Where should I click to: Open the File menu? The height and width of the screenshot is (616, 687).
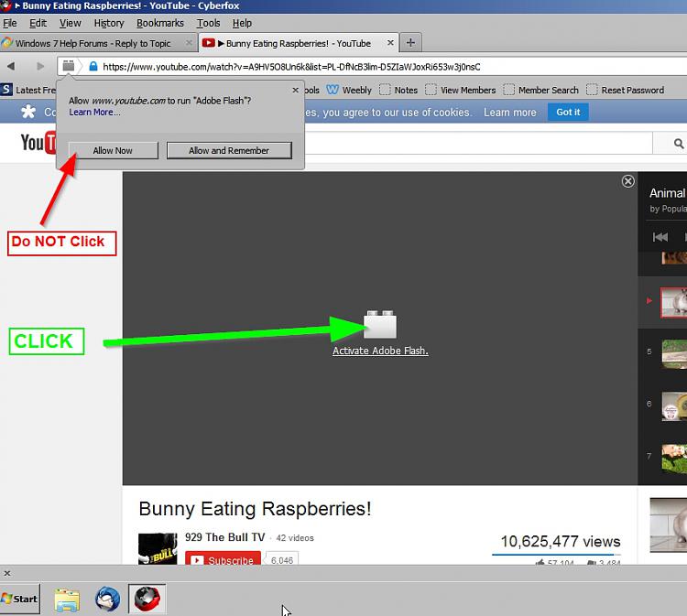pyautogui.click(x=10, y=23)
